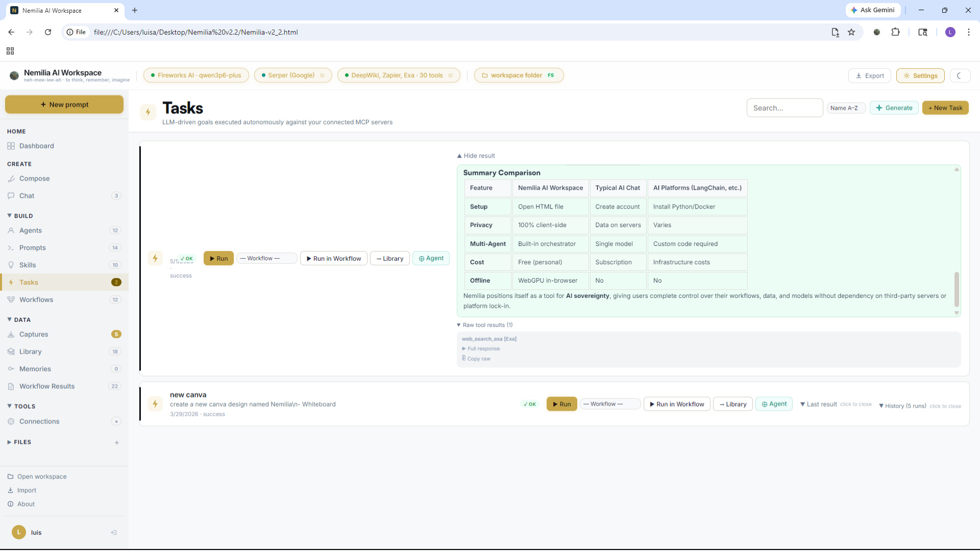Viewport: 980px width, 551px height.
Task: Open the Name A–Z sort dropdown
Action: (x=846, y=108)
